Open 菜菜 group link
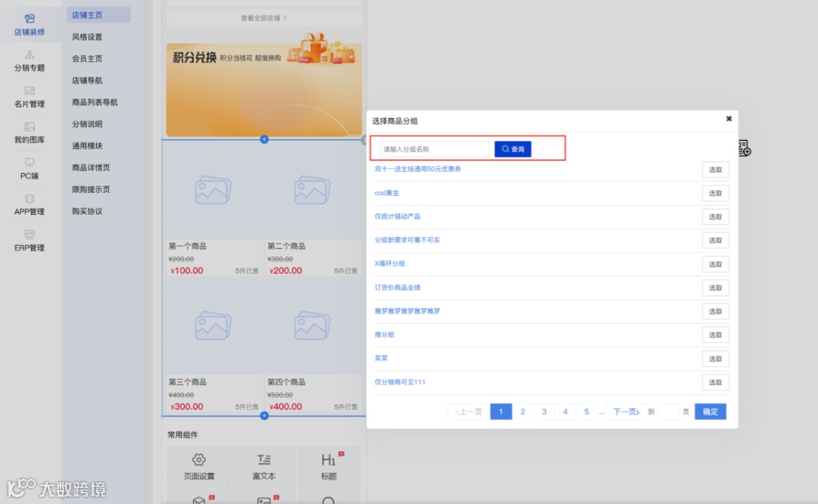Viewport: 818px width, 504px height. click(x=381, y=358)
